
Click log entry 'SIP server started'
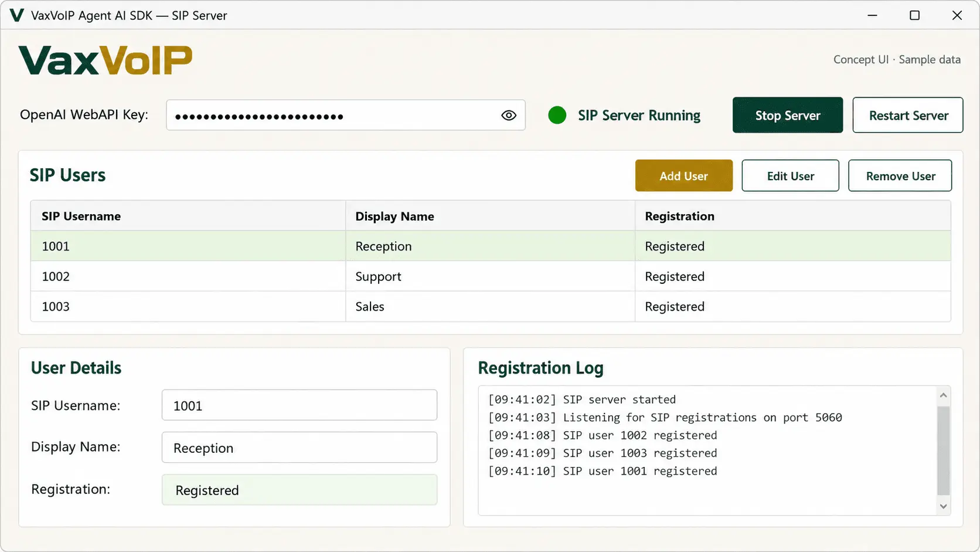pos(582,399)
